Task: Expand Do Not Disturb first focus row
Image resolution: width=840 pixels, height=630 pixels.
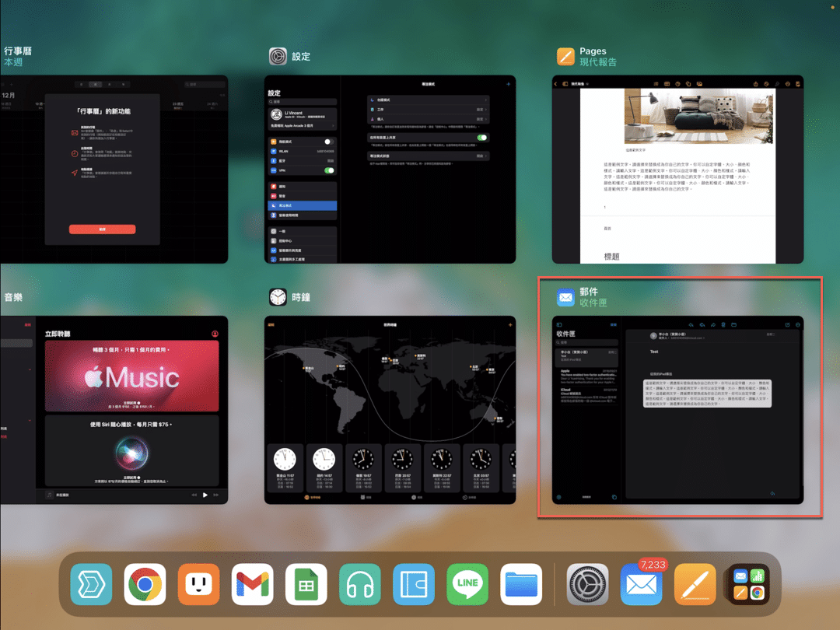Action: pyautogui.click(x=428, y=100)
